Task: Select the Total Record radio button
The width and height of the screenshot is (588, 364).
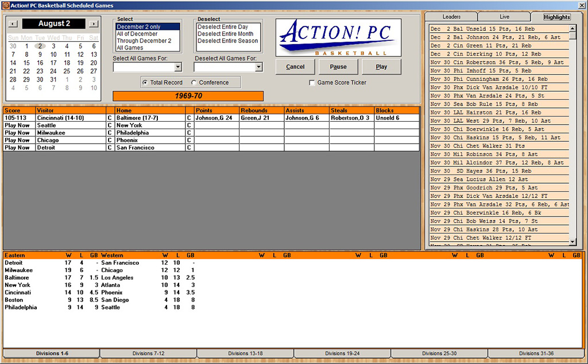Action: click(145, 83)
